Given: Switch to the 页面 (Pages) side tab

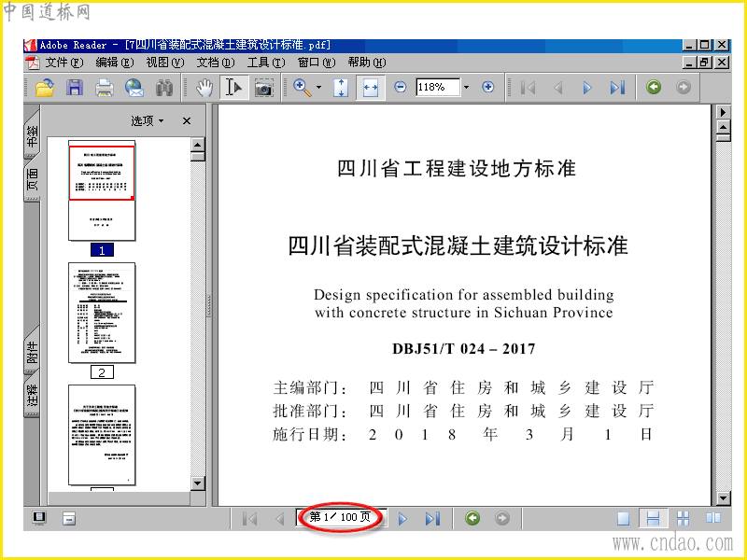Looking at the screenshot, I should click(x=32, y=179).
